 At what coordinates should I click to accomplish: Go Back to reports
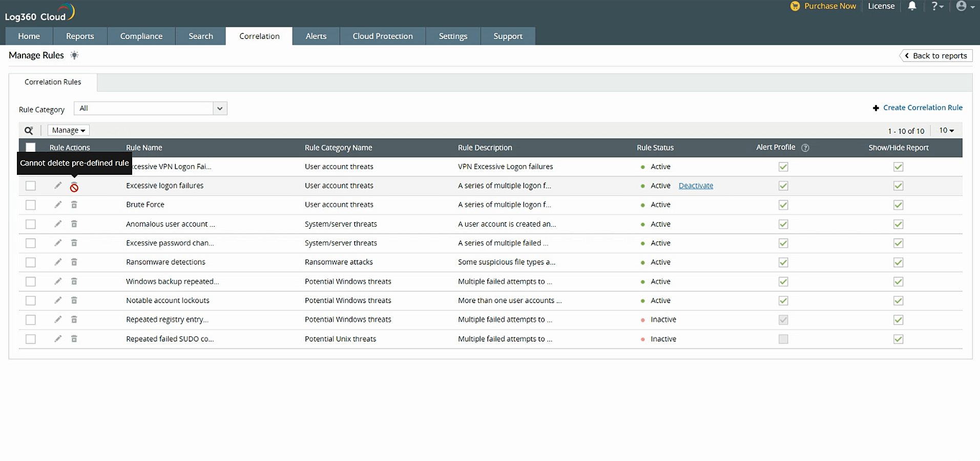[935, 56]
